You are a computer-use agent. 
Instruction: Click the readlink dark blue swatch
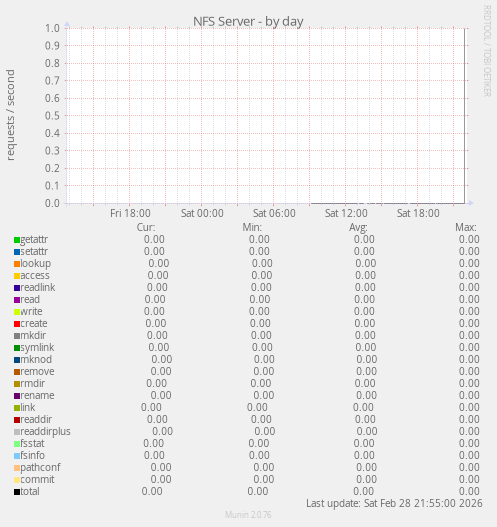[17, 288]
